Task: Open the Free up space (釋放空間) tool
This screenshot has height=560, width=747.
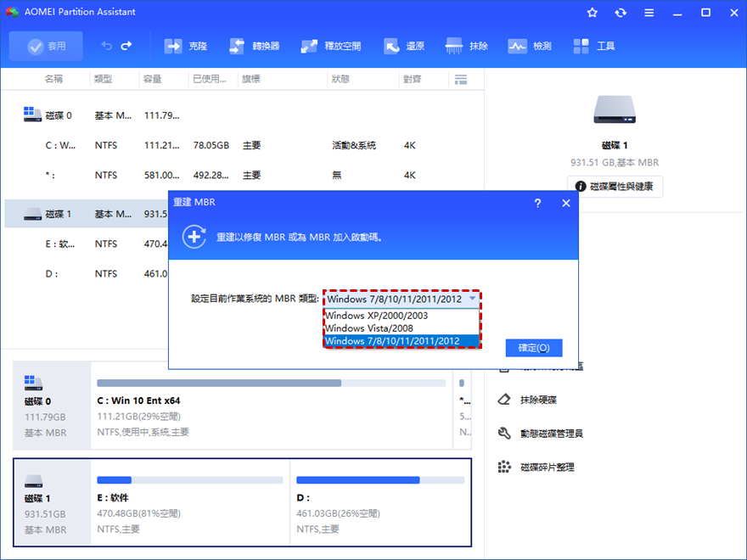Action: pos(330,46)
